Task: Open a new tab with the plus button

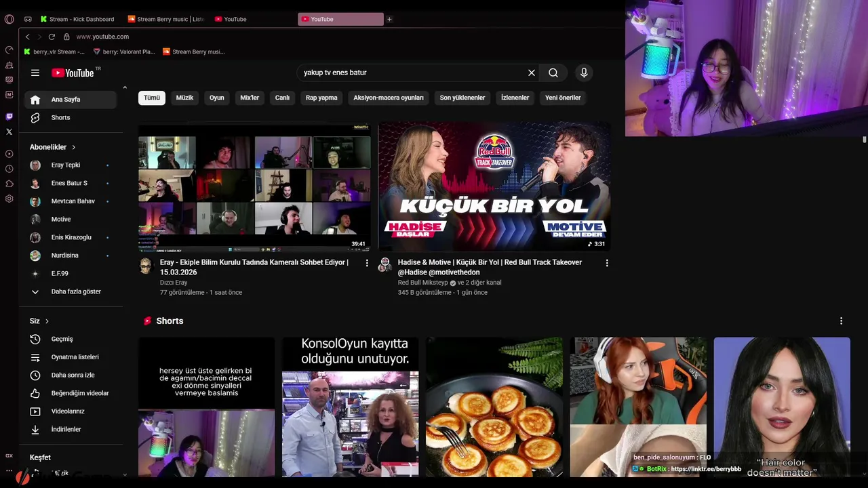Action: [x=389, y=19]
